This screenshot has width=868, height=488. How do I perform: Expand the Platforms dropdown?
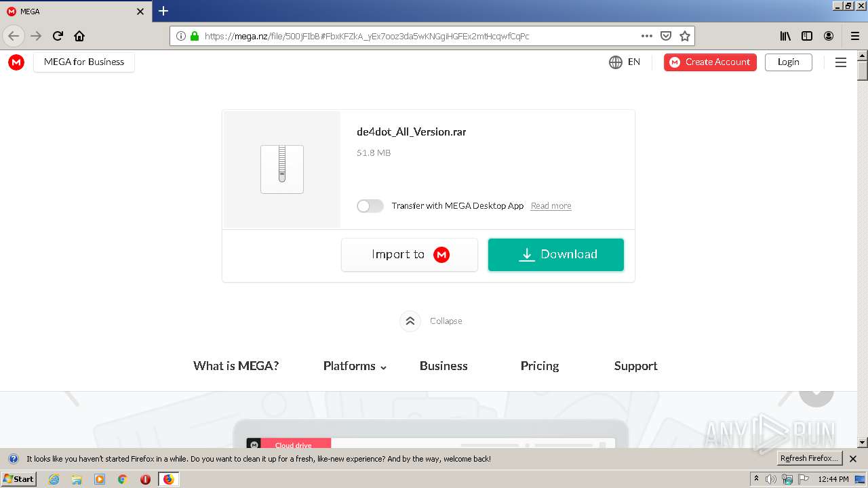pyautogui.click(x=355, y=366)
